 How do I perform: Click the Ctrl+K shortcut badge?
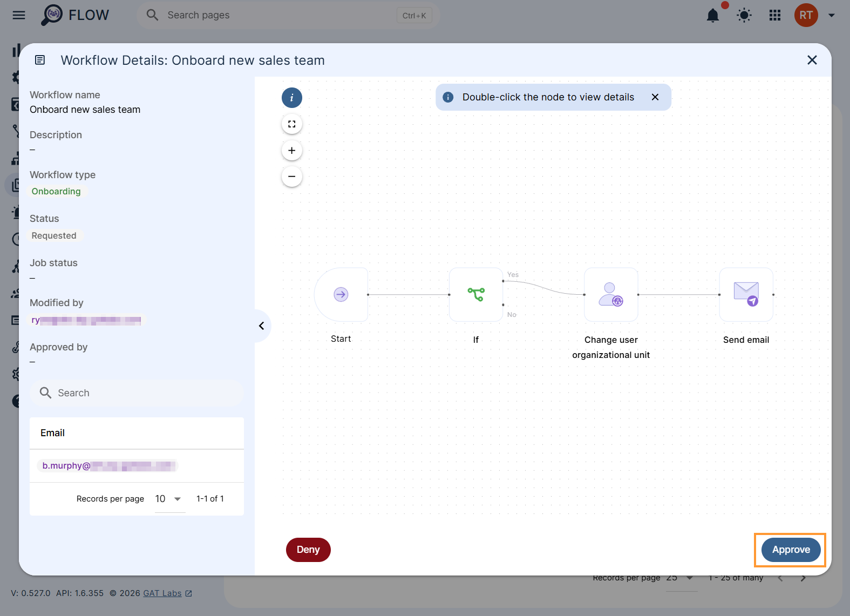(x=414, y=15)
